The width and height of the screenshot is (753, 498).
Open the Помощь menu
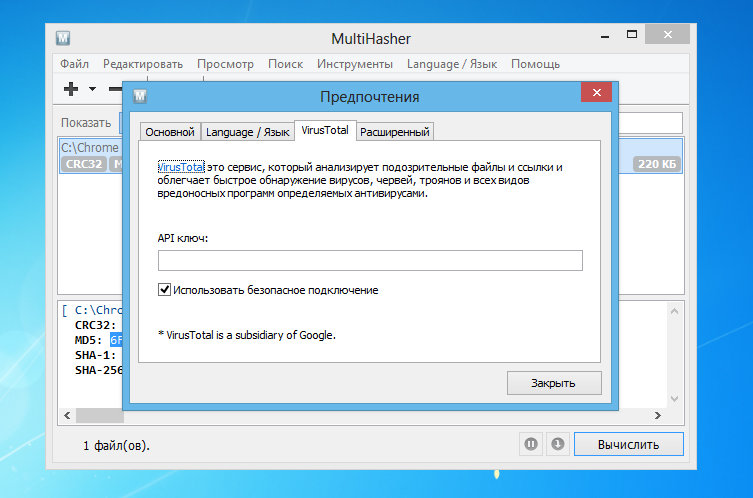(x=535, y=64)
